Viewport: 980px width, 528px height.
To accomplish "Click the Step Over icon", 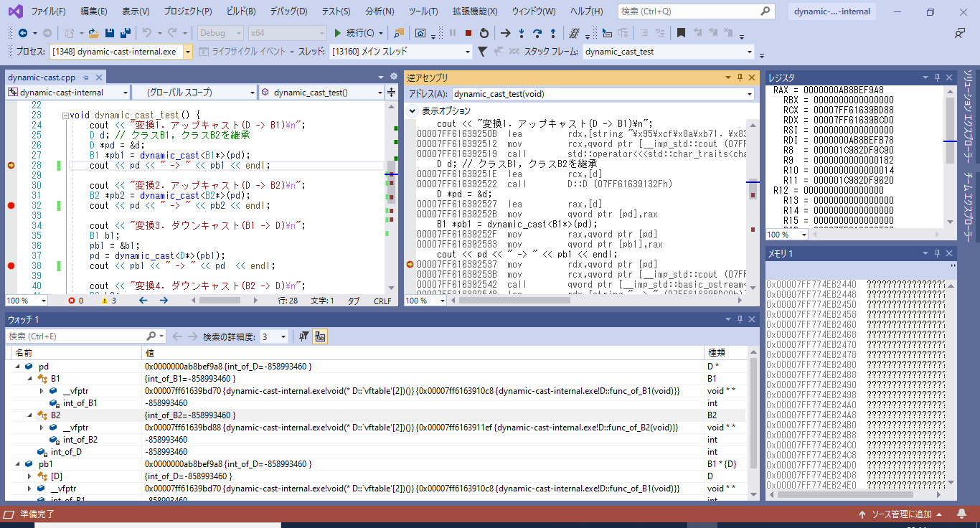I will (x=537, y=33).
